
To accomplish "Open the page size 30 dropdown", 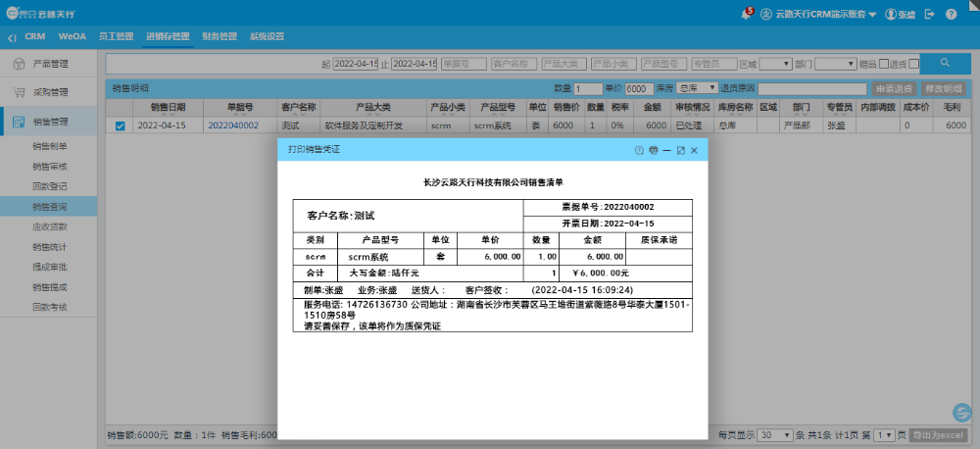I will tap(774, 435).
